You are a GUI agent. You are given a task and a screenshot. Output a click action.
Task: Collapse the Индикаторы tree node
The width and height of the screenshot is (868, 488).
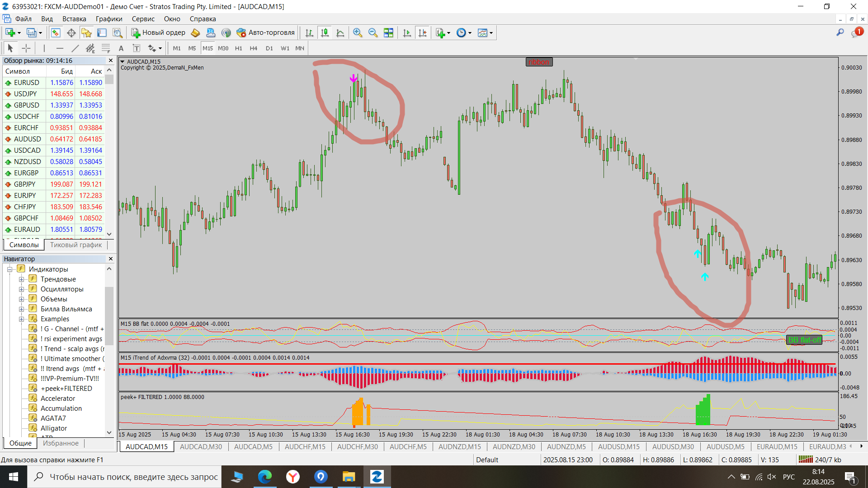click(x=9, y=269)
